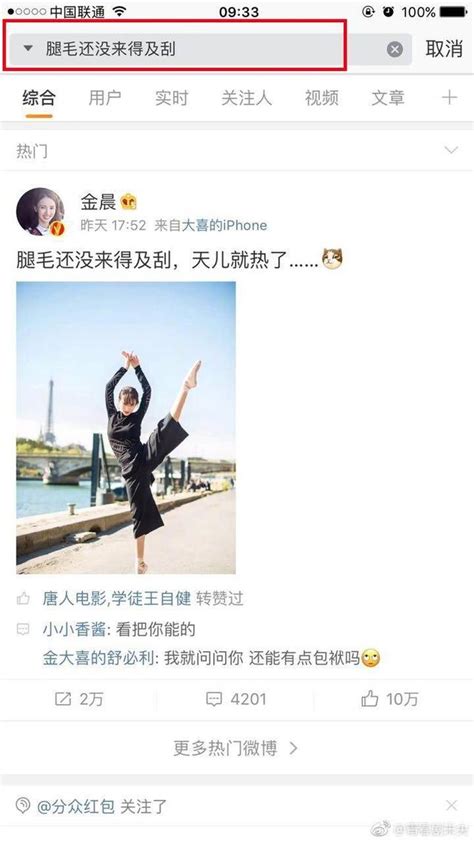Screen dimensions: 474x842
Task: Tap the repost icon showing 2万
Action: click(x=63, y=699)
